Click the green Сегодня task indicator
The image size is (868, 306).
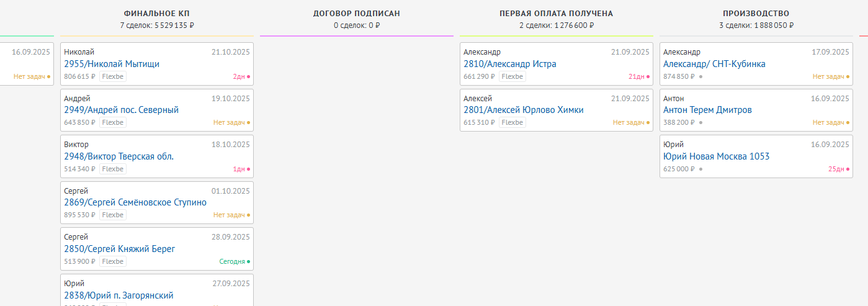point(234,261)
